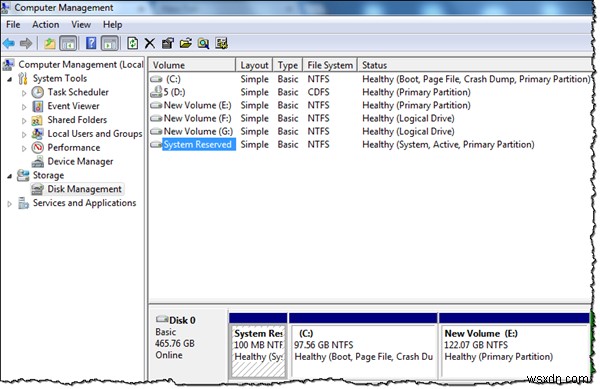Image resolution: width=600 pixels, height=389 pixels.
Task: Open the Help menu
Action: [x=112, y=24]
